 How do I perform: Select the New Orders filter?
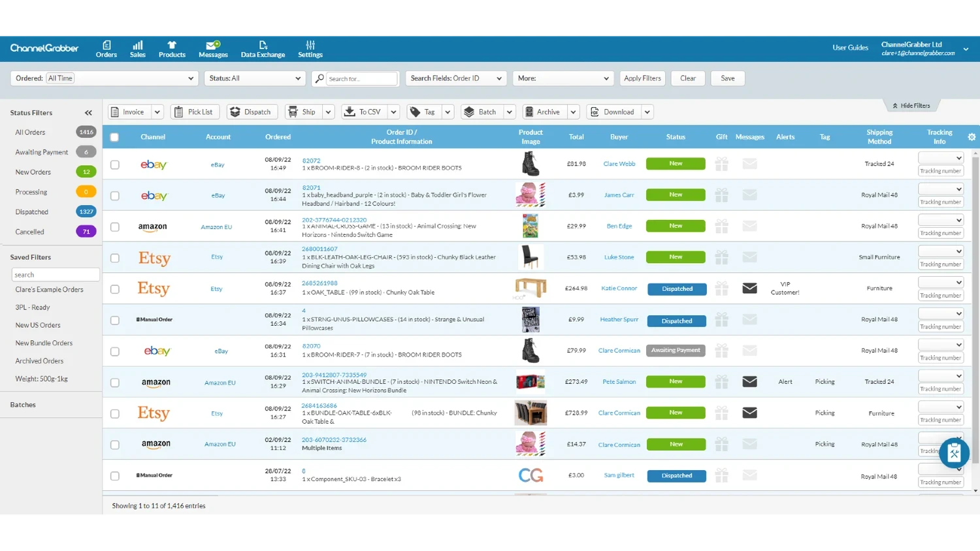click(33, 172)
